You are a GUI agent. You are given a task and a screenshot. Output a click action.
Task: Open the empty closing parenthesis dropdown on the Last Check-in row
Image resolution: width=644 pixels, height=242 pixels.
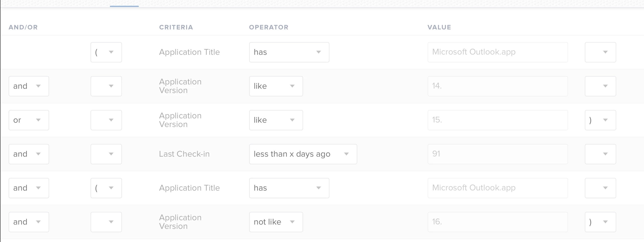(600, 154)
